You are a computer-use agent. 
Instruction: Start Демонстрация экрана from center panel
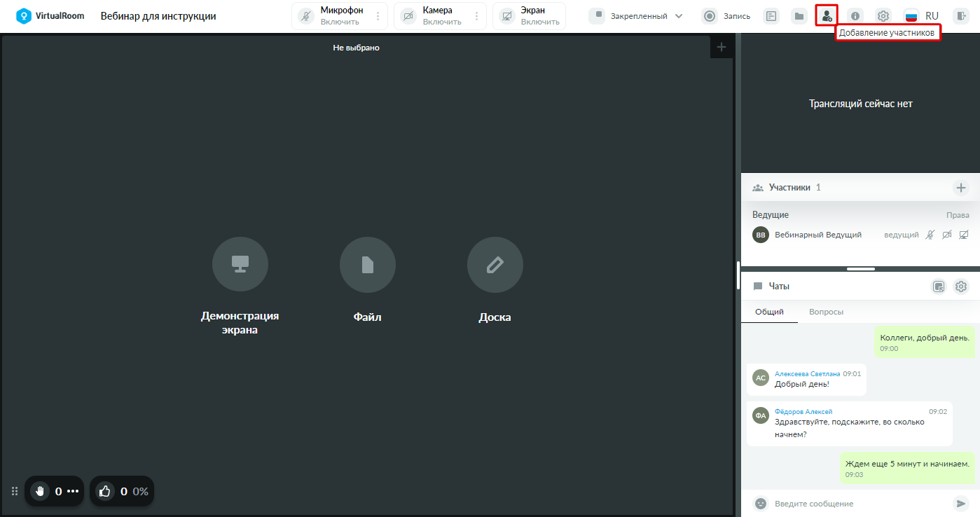pos(240,265)
